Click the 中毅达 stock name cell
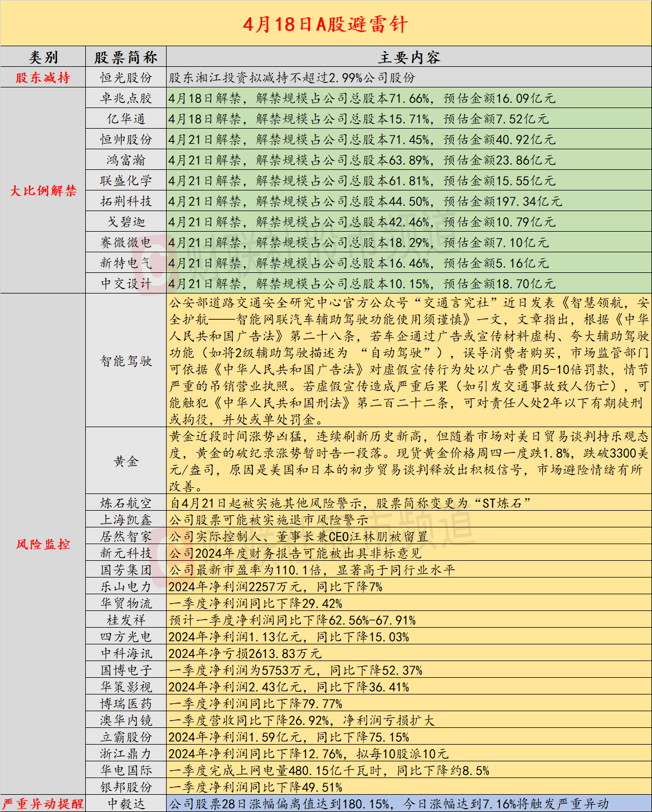The width and height of the screenshot is (652, 812). click(x=126, y=804)
